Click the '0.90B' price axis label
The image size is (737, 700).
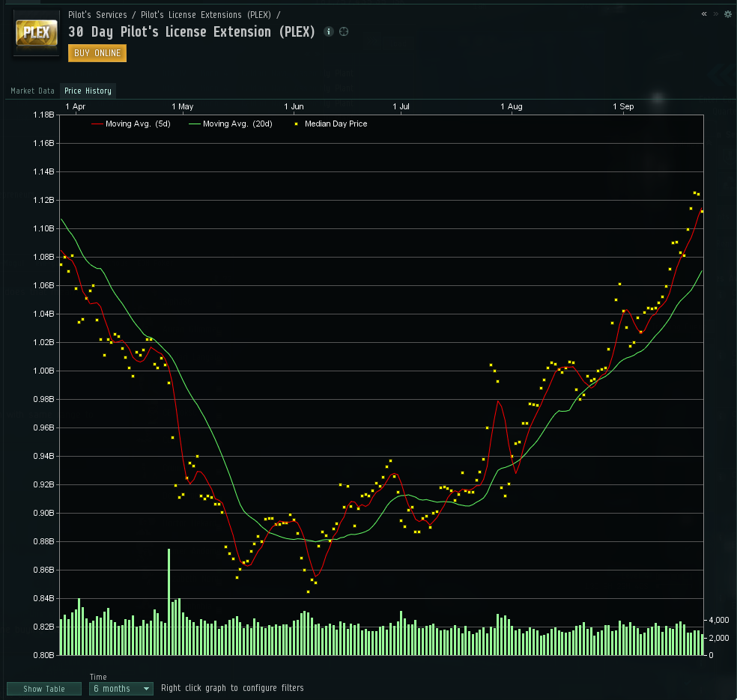point(43,513)
